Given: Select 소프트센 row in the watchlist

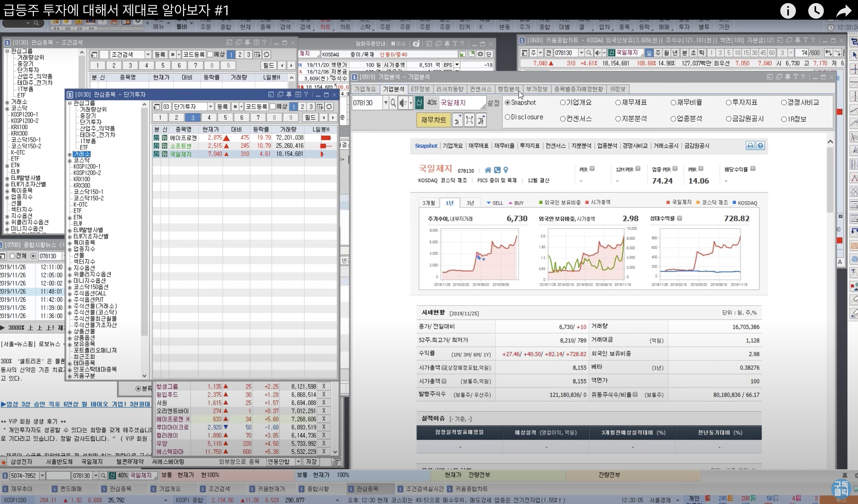Looking at the screenshot, I should (181, 146).
